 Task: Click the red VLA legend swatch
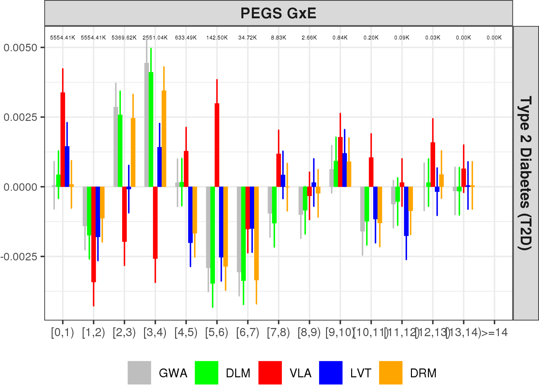(270, 373)
